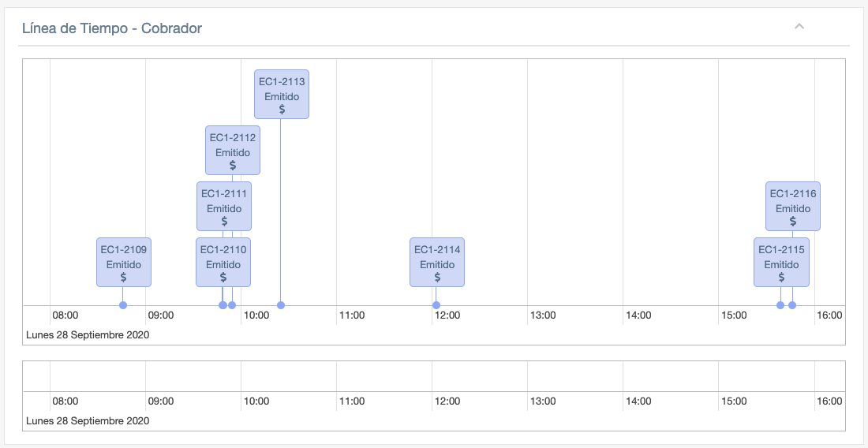
Task: Click the dollar icon in EC1-2115 card
Action: click(x=781, y=277)
